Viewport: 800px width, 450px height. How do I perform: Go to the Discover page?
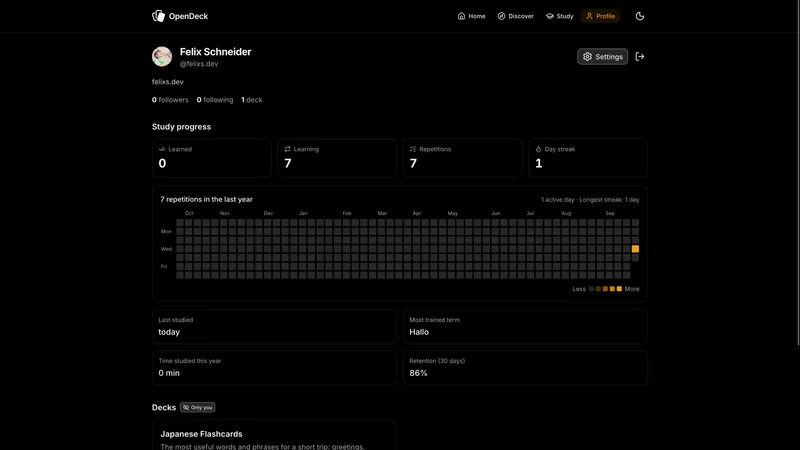click(515, 16)
